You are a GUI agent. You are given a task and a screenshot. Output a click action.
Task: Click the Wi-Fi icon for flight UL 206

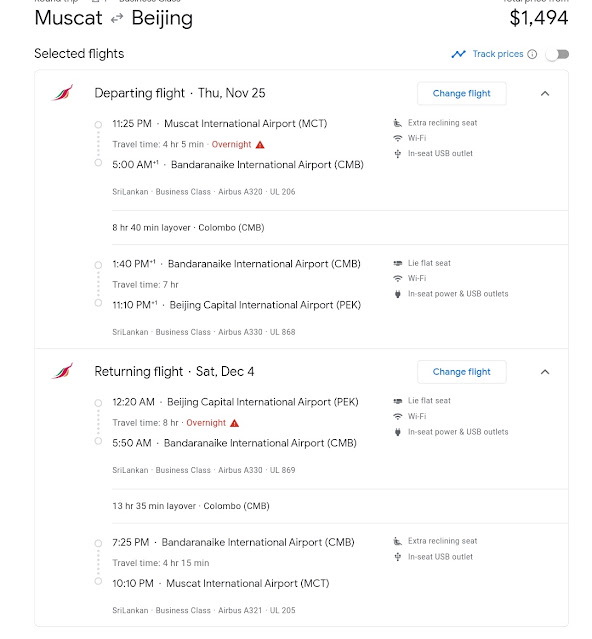(397, 138)
